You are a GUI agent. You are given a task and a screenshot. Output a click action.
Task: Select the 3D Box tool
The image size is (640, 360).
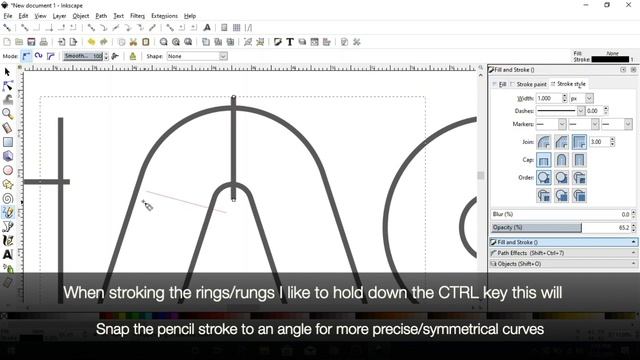tap(7, 156)
